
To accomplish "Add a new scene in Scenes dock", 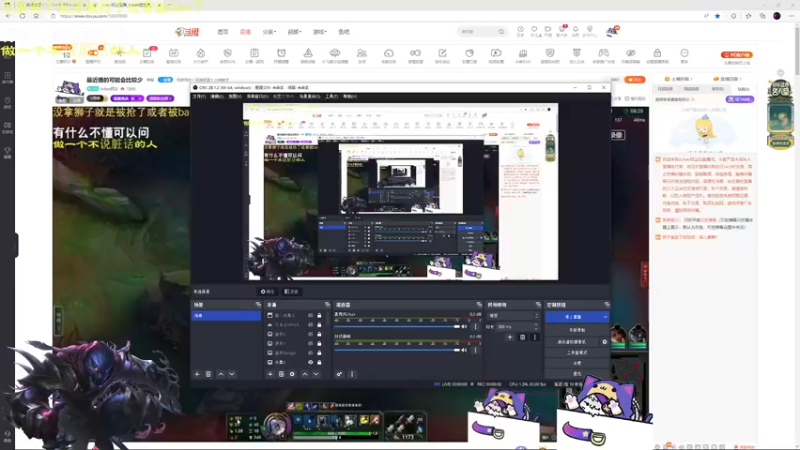I will [197, 374].
